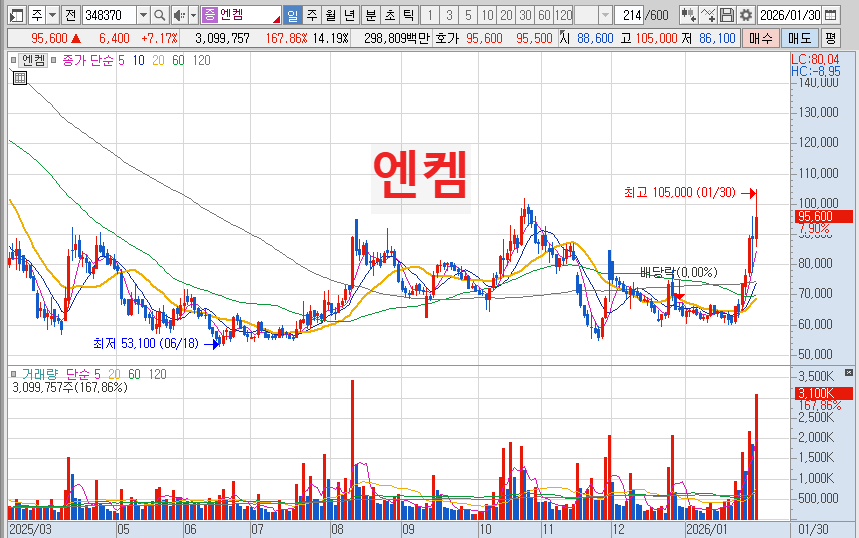
Task: Select the 30 interval button
Action: click(x=525, y=15)
